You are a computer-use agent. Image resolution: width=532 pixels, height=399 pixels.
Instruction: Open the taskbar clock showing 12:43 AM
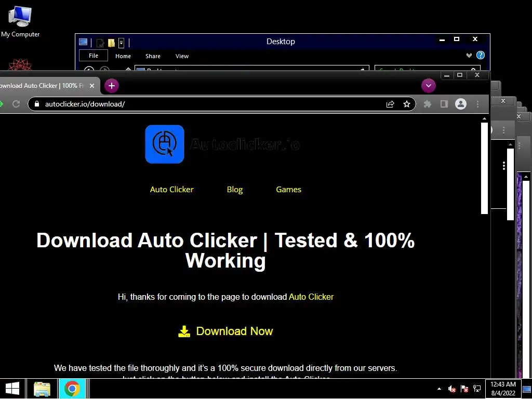click(503, 389)
